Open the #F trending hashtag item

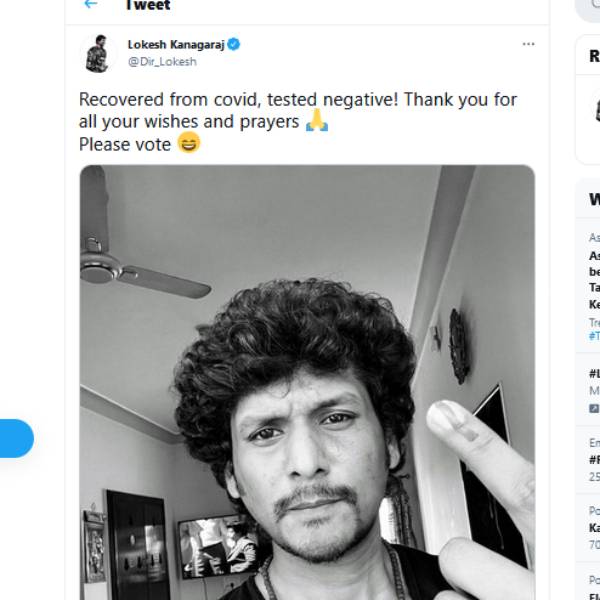coord(594,459)
